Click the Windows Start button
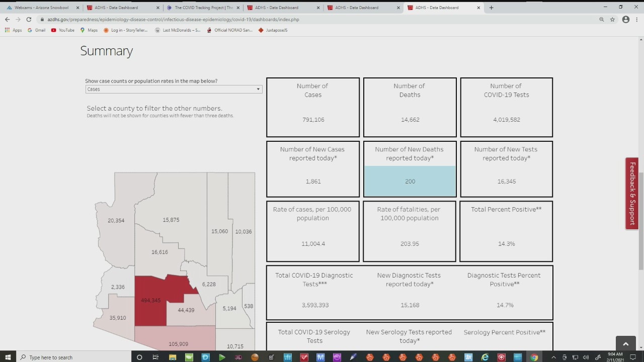The image size is (644, 362). point(8,357)
